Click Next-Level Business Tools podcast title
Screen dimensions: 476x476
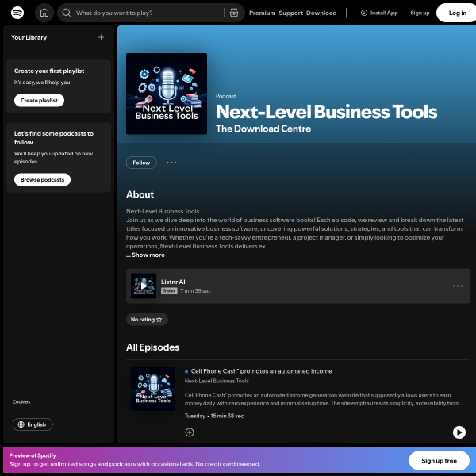point(326,112)
